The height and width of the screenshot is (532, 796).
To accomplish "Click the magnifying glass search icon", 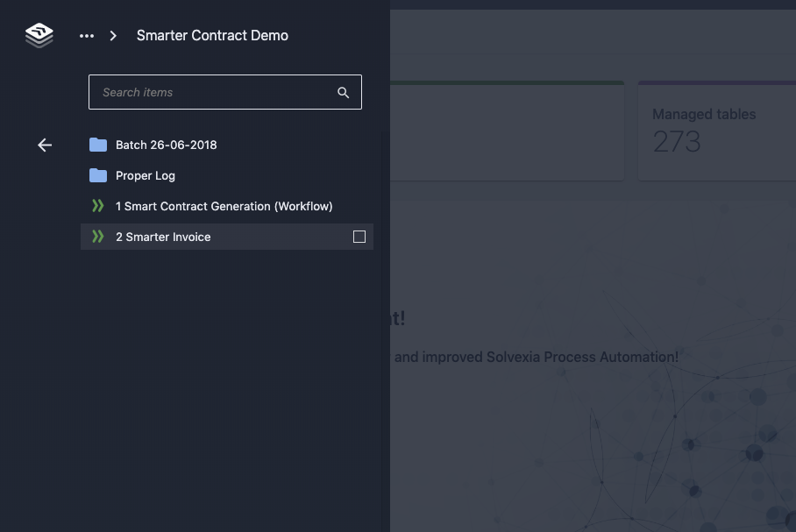I will [344, 93].
